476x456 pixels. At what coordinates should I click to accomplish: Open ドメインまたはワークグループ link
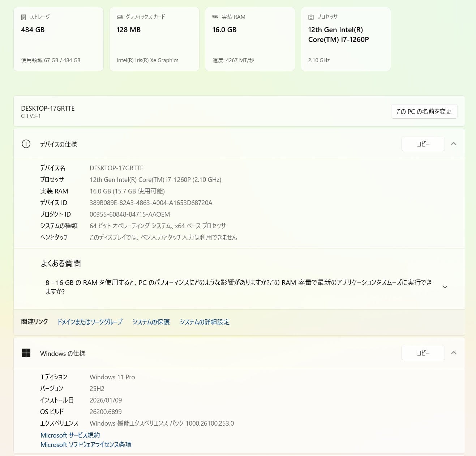[x=90, y=322]
